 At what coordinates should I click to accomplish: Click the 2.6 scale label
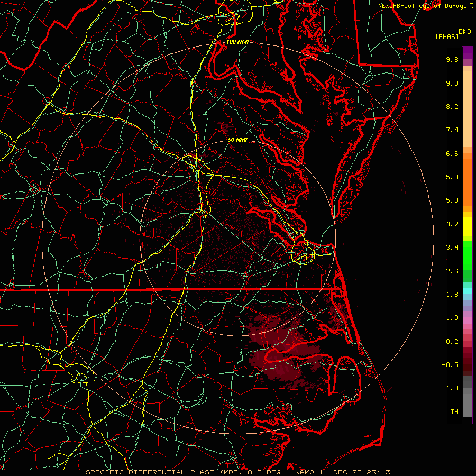pyautogui.click(x=452, y=271)
